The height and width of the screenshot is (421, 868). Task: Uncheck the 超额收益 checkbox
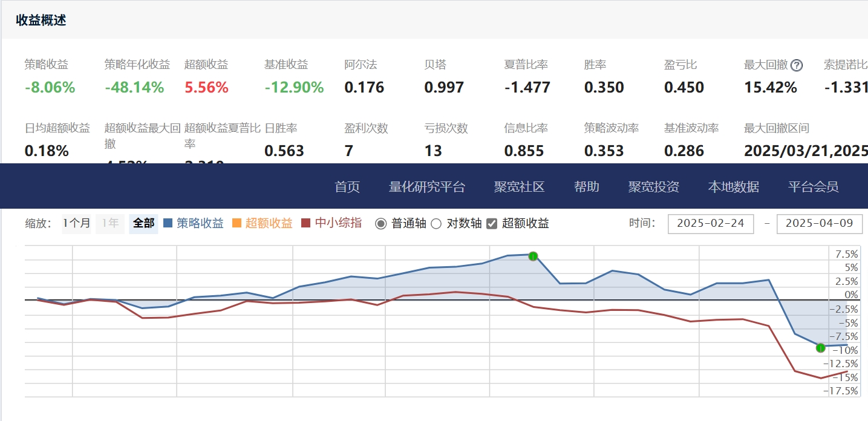click(x=492, y=224)
